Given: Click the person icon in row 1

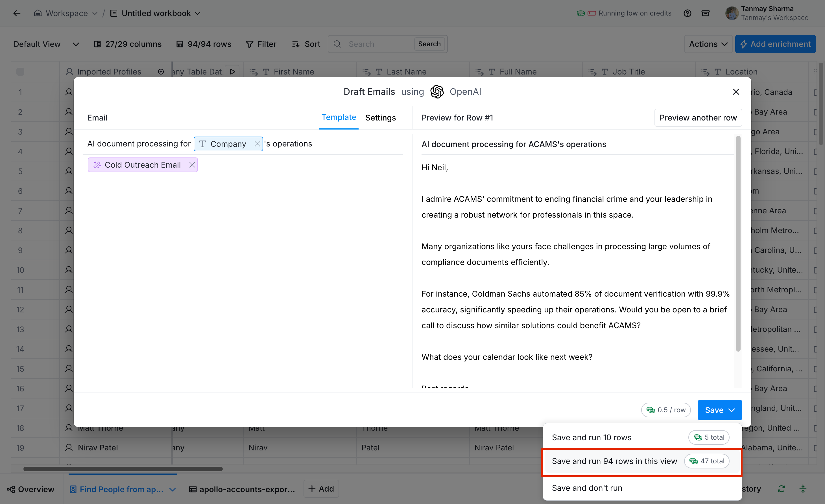Looking at the screenshot, I should pos(69,92).
